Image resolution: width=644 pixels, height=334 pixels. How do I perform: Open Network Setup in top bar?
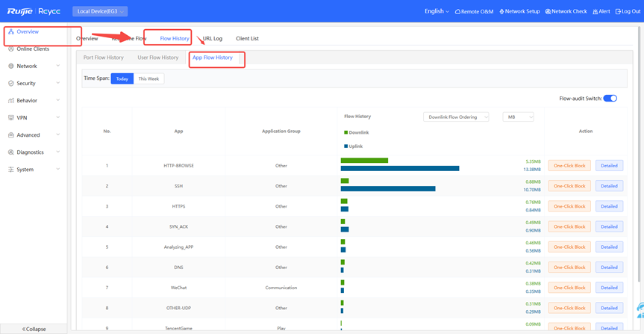point(519,12)
